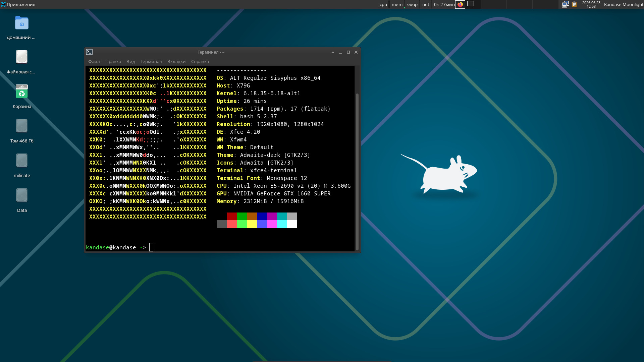644x362 pixels.
Task: Select the Домашний home folder desktop icon
Action: click(x=21, y=28)
